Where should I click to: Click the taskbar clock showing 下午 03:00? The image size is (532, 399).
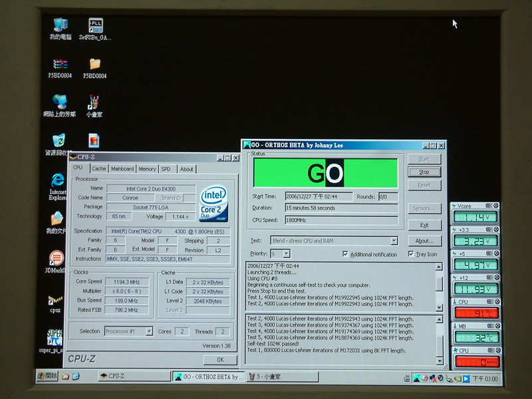tap(485, 378)
